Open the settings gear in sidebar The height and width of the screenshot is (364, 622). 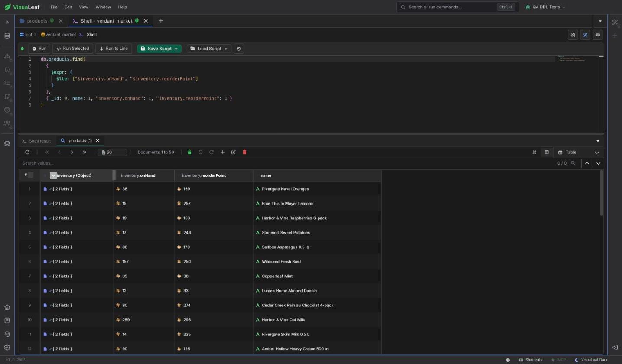tap(7, 348)
